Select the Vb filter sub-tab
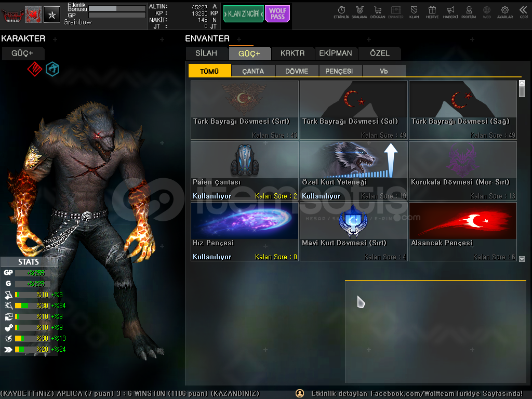Image resolution: width=532 pixels, height=399 pixels. pos(384,71)
